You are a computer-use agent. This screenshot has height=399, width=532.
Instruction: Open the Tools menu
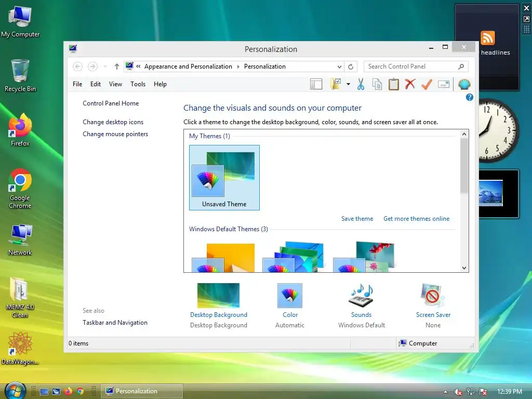138,84
